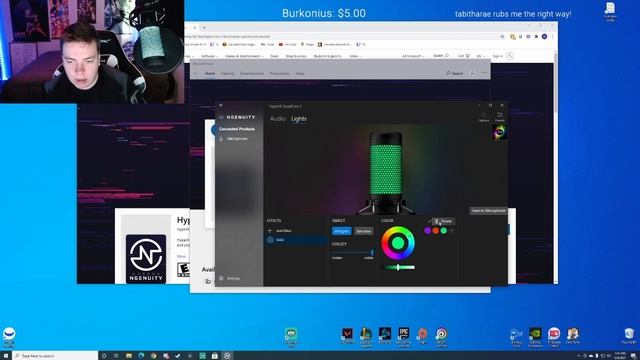640x360 pixels.
Task: Select the Lights tab in NGENUITY
Action: pos(299,119)
